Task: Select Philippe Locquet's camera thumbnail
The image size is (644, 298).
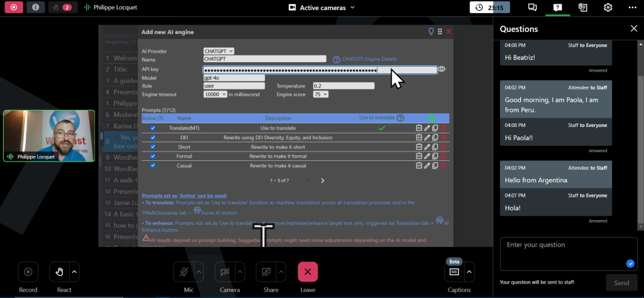Action: pyautogui.click(x=49, y=136)
